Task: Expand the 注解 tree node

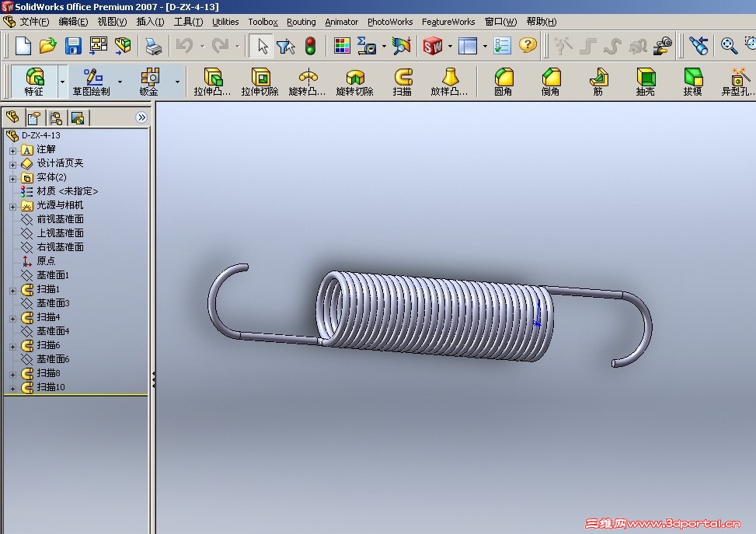Action: coord(13,151)
